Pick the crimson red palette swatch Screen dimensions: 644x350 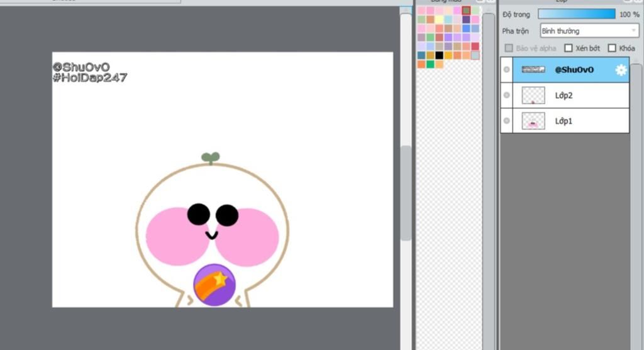(475, 46)
